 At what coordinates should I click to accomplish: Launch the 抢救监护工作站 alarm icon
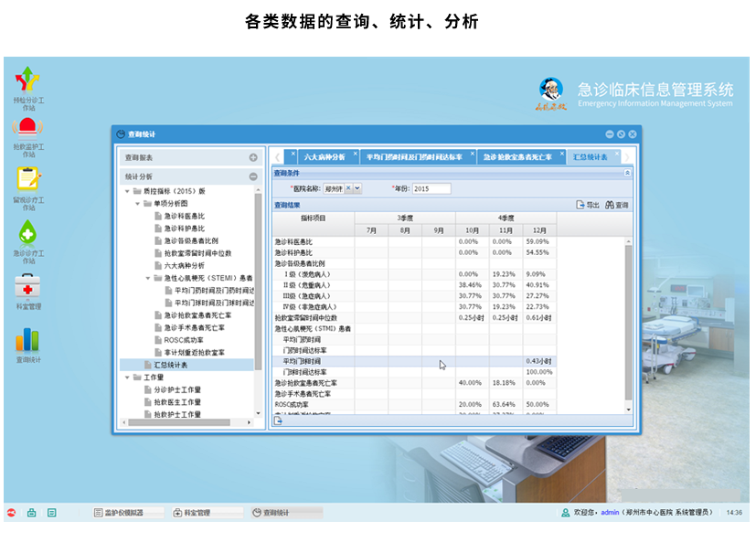pyautogui.click(x=29, y=128)
